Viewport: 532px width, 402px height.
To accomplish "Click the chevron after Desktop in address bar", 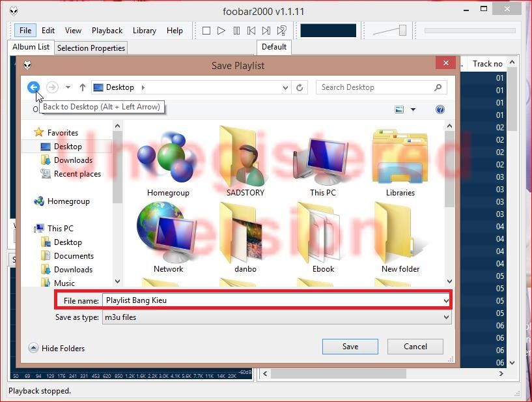I will pyautogui.click(x=143, y=87).
